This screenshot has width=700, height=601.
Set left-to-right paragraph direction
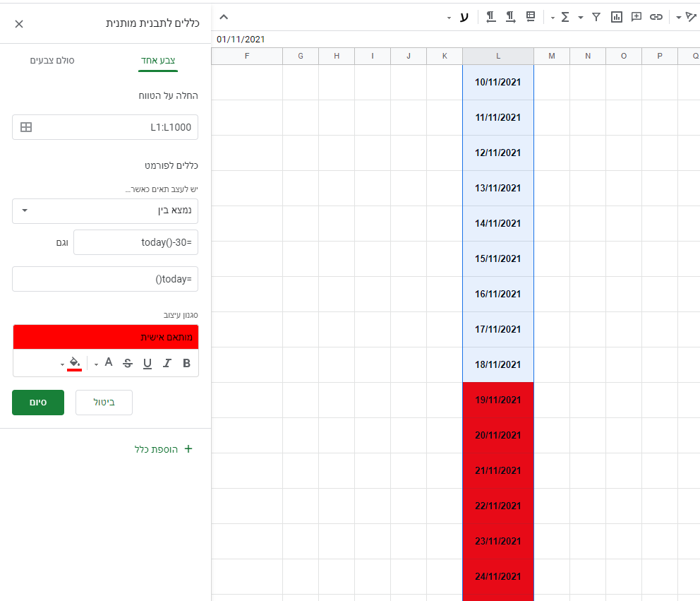coord(510,17)
